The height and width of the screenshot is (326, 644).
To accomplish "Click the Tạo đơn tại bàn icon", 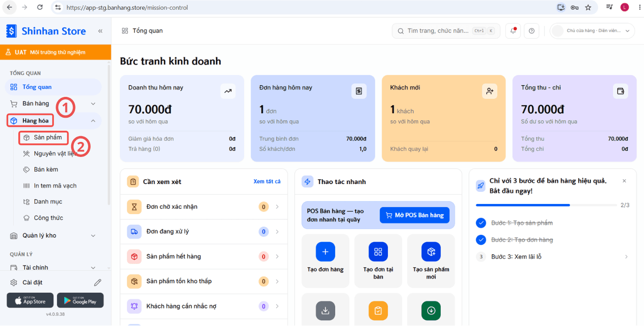I will [x=378, y=252].
